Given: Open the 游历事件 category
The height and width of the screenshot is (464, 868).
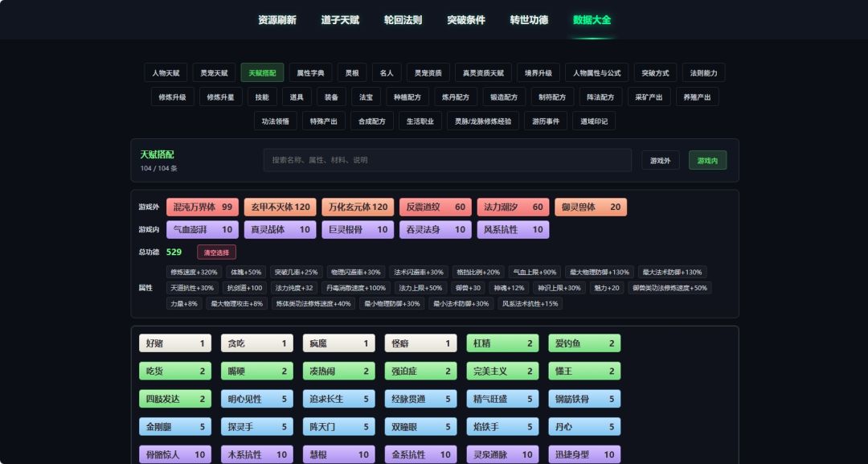Looking at the screenshot, I should click(x=546, y=121).
